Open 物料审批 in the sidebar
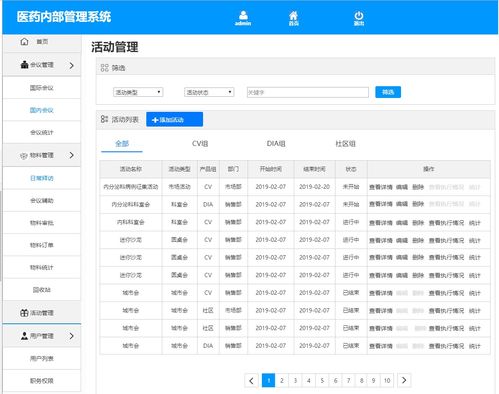The height and width of the screenshot is (394, 499). [x=42, y=223]
